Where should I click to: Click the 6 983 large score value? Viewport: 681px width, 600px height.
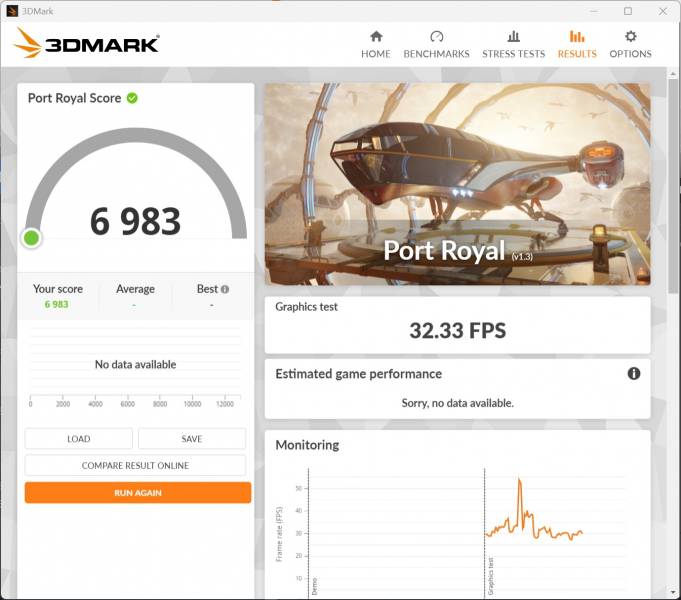click(x=135, y=222)
